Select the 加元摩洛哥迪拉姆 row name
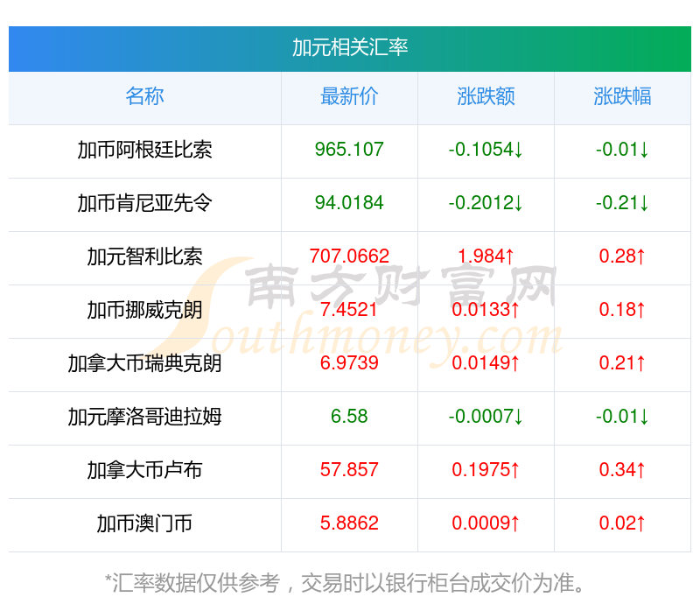The height and width of the screenshot is (611, 700). point(144,417)
